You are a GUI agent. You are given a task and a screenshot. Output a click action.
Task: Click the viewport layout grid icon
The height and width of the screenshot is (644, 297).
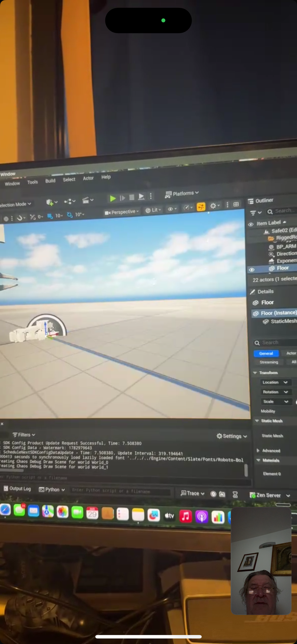(x=236, y=204)
